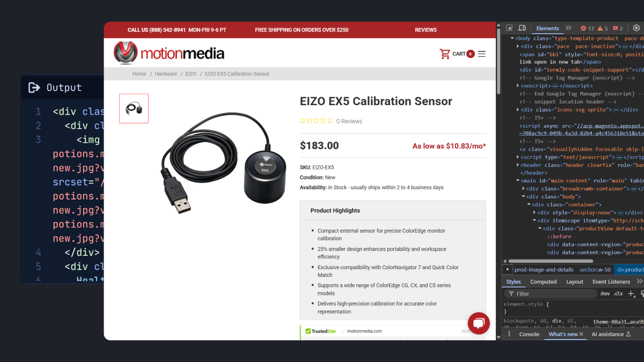Open the Console drawer tab

point(529,334)
